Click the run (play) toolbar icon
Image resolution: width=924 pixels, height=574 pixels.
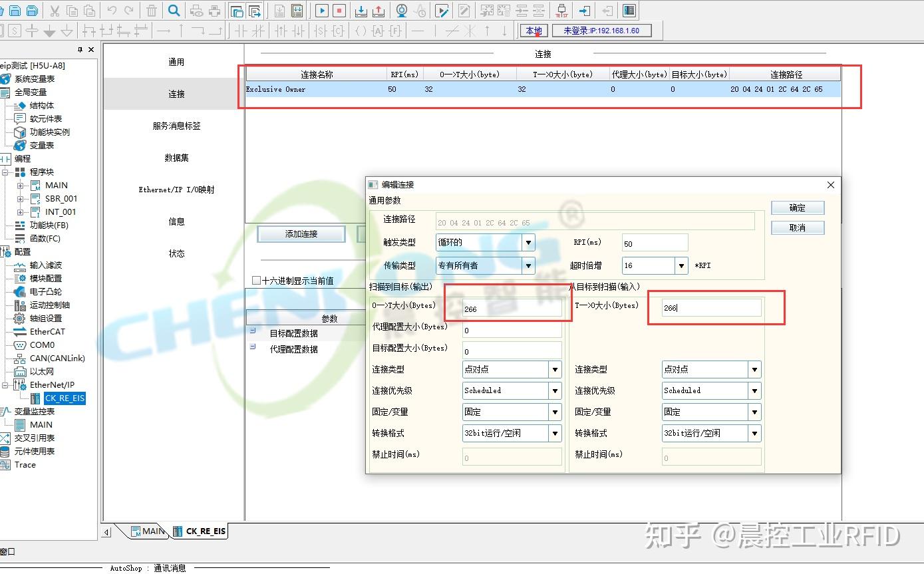coord(323,11)
